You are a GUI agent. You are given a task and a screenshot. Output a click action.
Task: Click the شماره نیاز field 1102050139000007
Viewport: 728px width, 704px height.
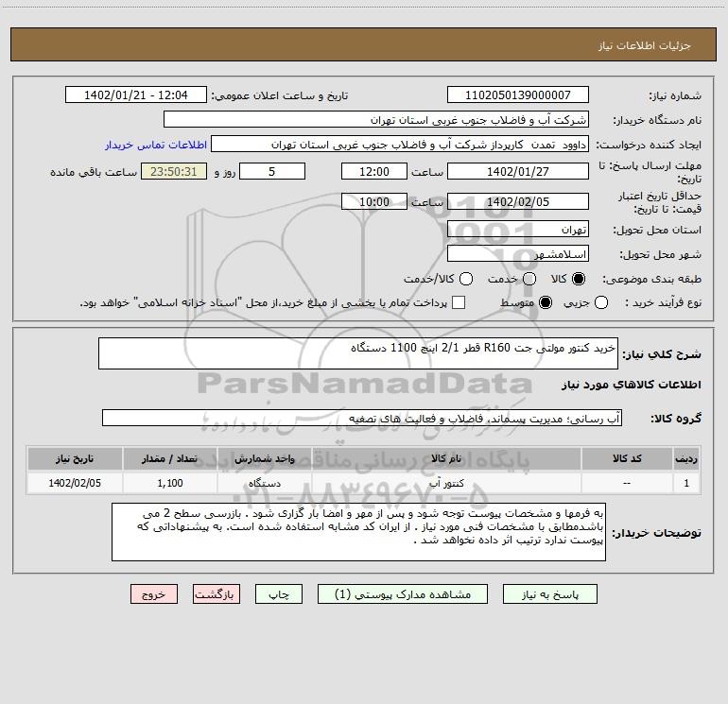[518, 95]
